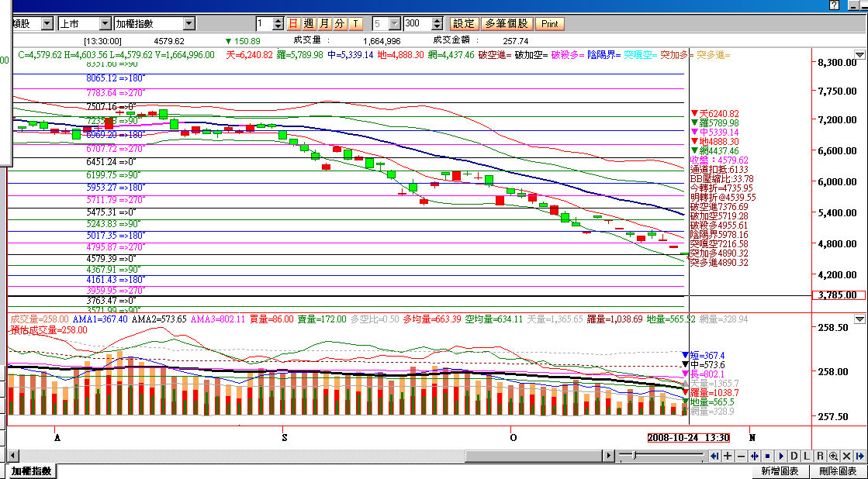Click the minus zoom-out chart button
Screen dimensions: 868x479
click(x=741, y=456)
